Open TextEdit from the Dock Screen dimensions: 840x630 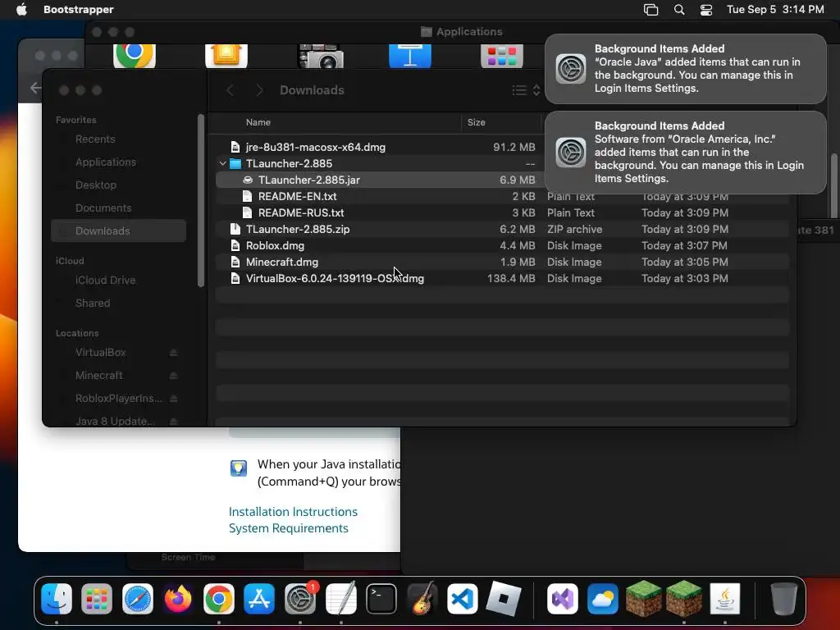click(x=340, y=598)
